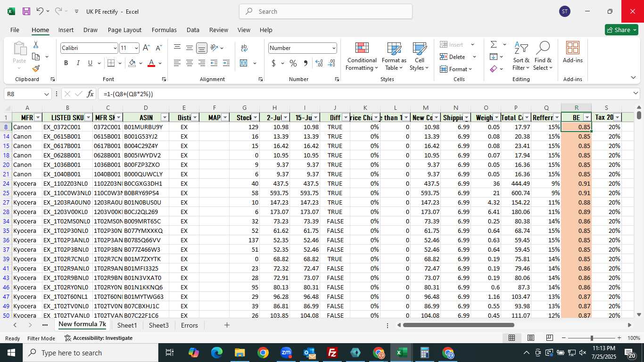Click Increase Decimal icon
The width and height of the screenshot is (644, 362).
coord(319,63)
